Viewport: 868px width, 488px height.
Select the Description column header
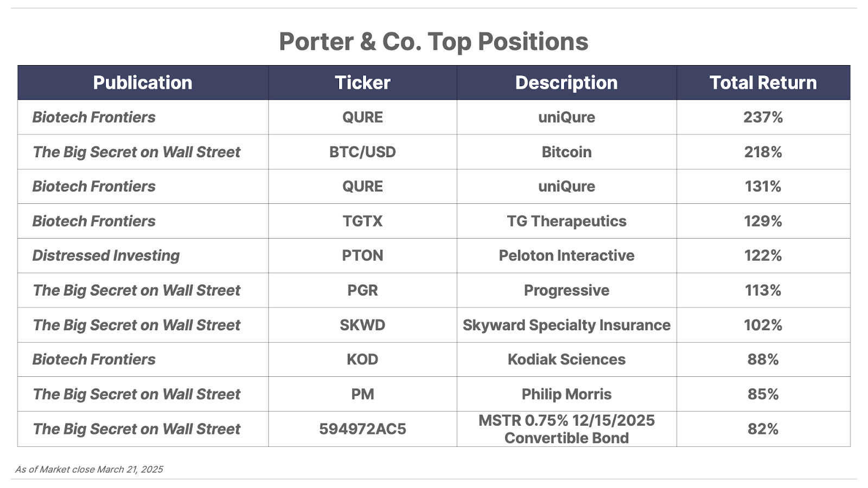click(x=566, y=82)
